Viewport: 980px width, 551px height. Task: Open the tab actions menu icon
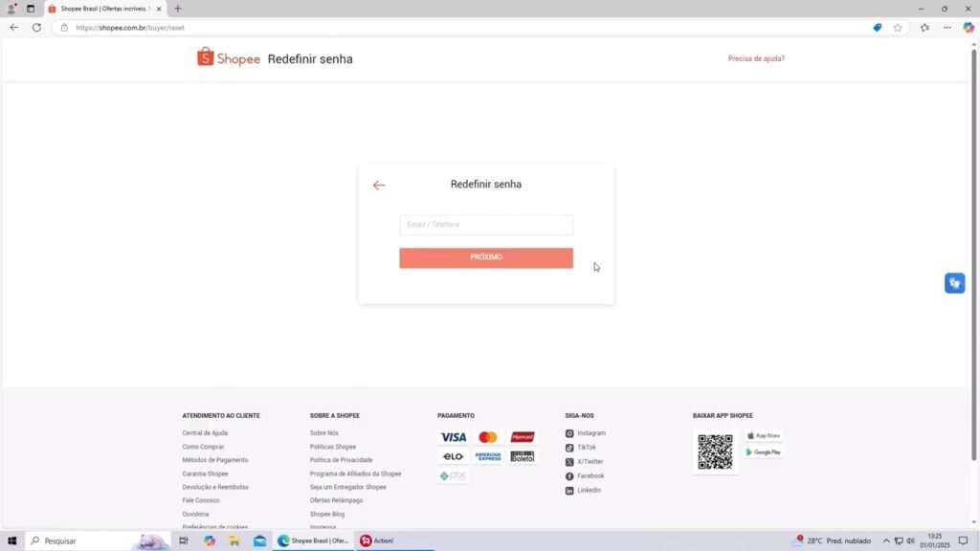(30, 9)
